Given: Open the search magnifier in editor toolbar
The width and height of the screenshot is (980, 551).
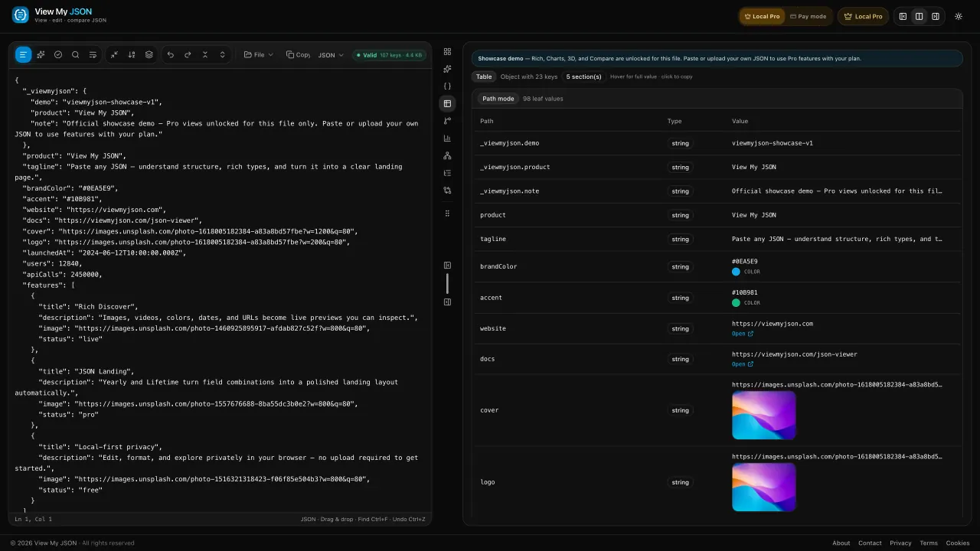Looking at the screenshot, I should tap(75, 55).
